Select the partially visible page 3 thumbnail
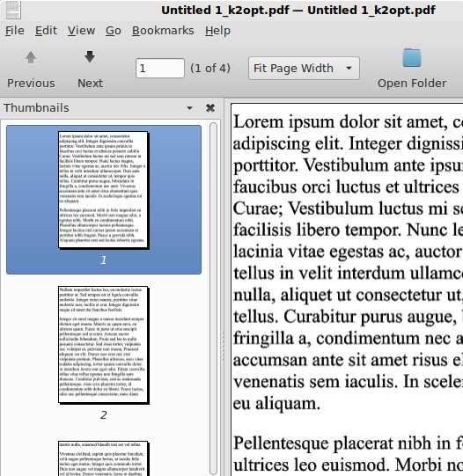The height and width of the screenshot is (476, 463). pyautogui.click(x=104, y=458)
